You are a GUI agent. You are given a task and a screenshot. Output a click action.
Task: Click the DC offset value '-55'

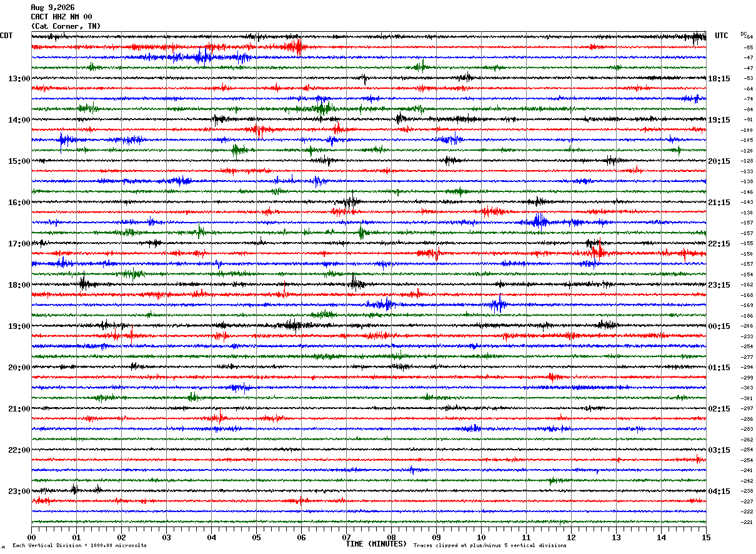click(x=749, y=48)
